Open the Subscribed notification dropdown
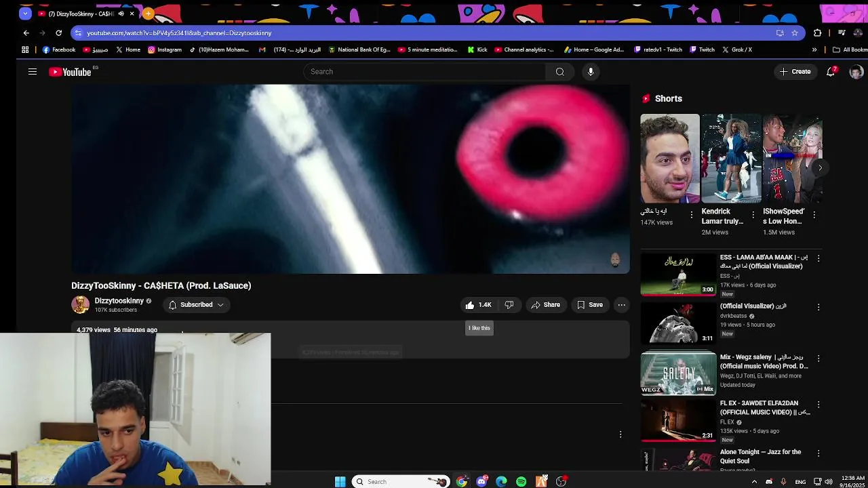This screenshot has height=488, width=868. [196, 305]
